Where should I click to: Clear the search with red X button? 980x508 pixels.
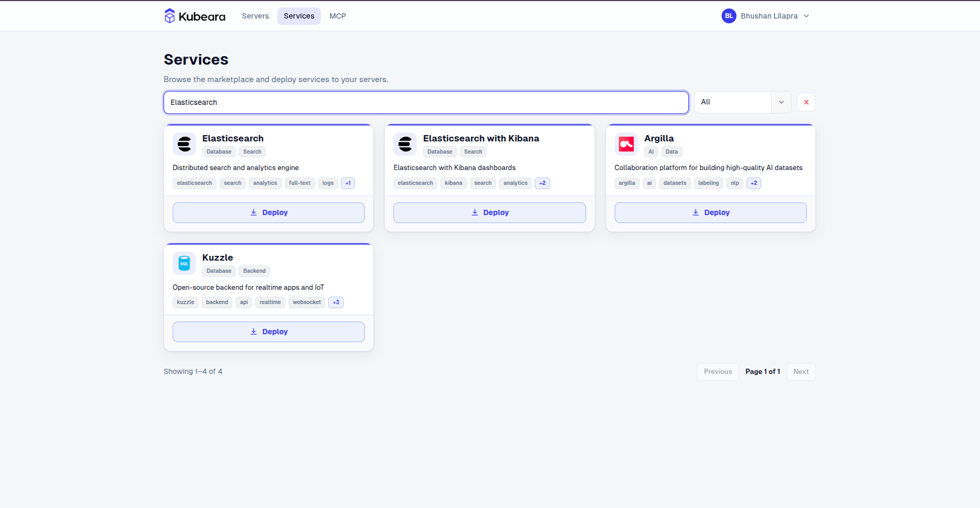click(x=806, y=102)
